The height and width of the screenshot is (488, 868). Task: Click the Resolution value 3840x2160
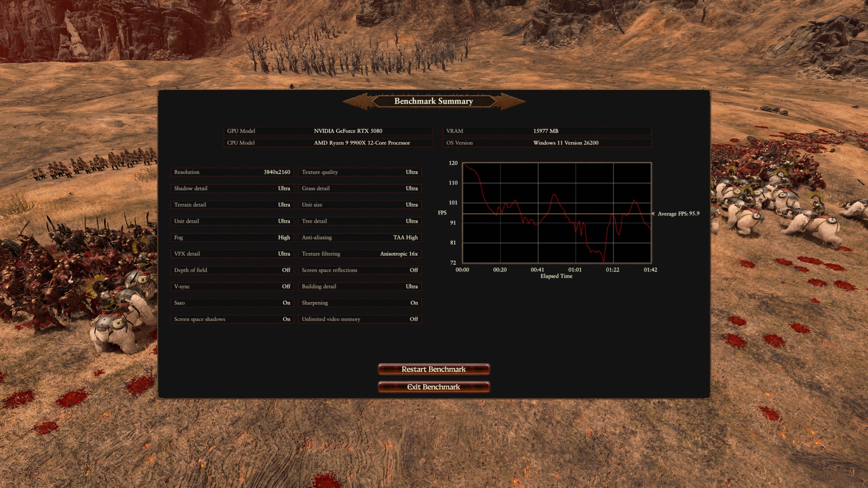(277, 172)
